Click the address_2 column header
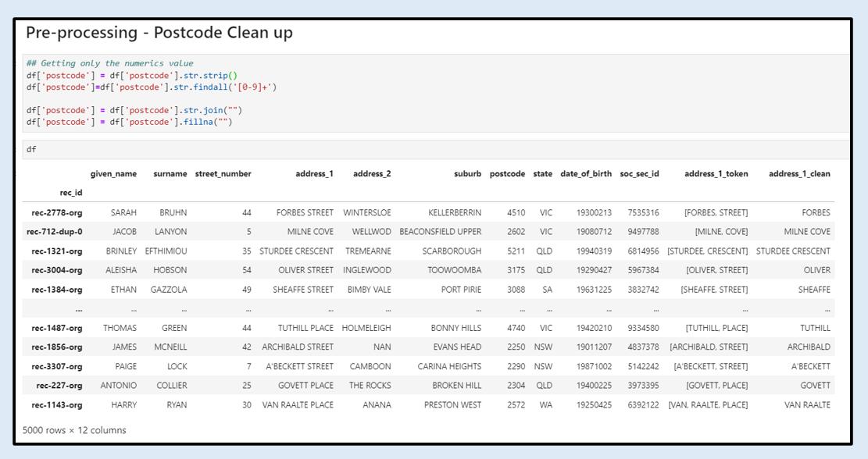This screenshot has width=868, height=459. (372, 173)
